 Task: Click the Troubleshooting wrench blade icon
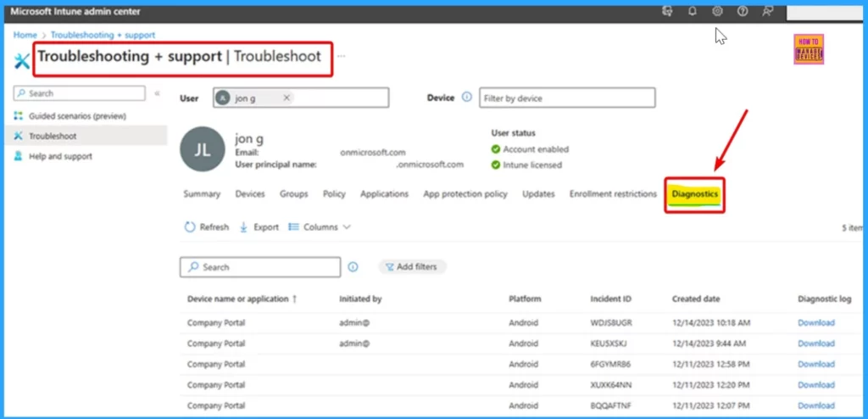click(x=21, y=60)
